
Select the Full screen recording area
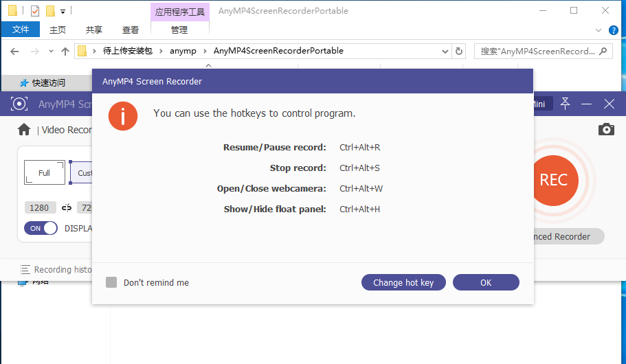(x=44, y=172)
